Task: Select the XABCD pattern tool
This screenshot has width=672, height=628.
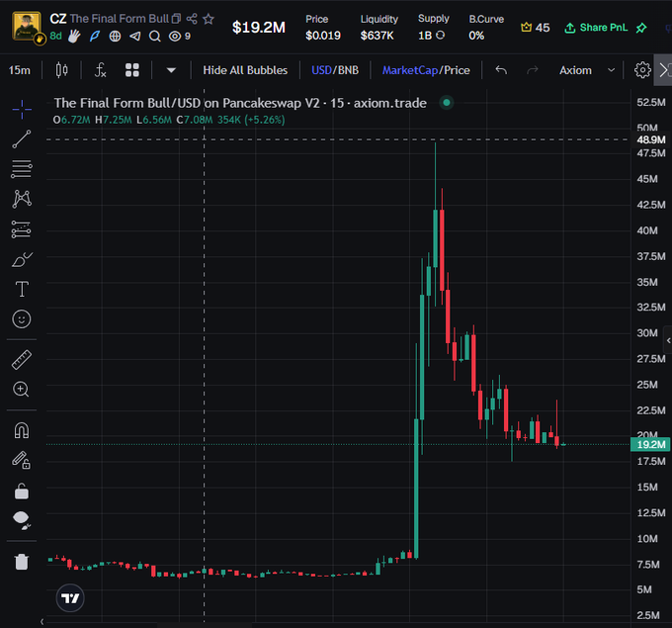Action: tap(22, 199)
